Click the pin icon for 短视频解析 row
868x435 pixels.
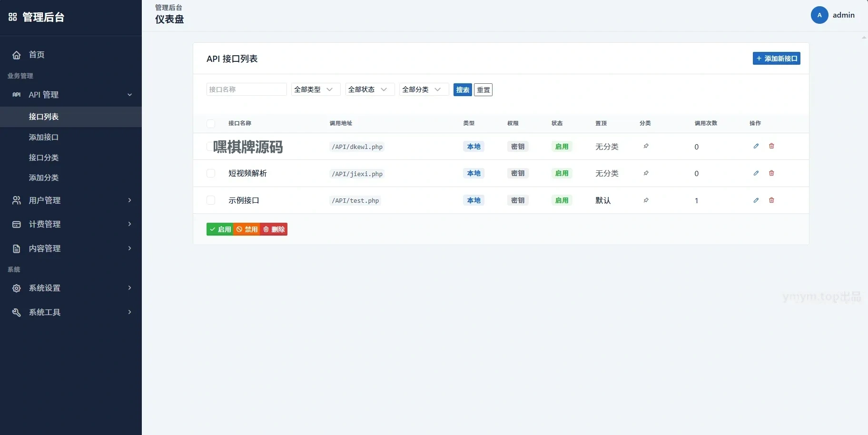click(x=646, y=173)
